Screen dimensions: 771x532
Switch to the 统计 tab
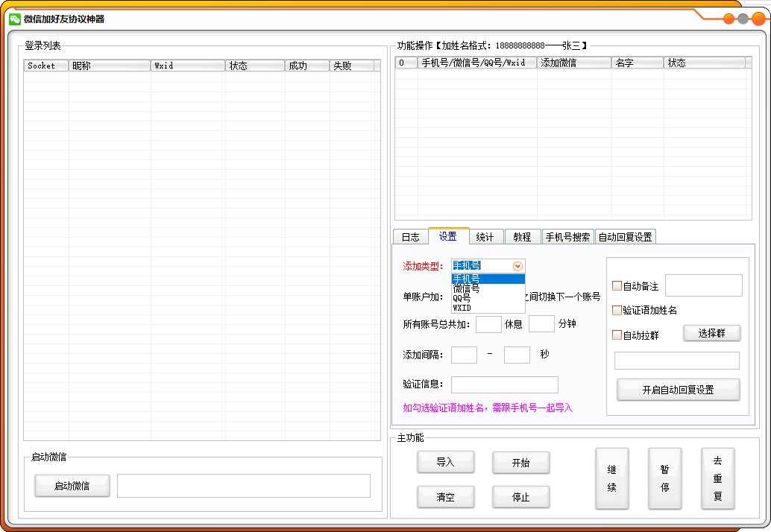pyautogui.click(x=485, y=237)
